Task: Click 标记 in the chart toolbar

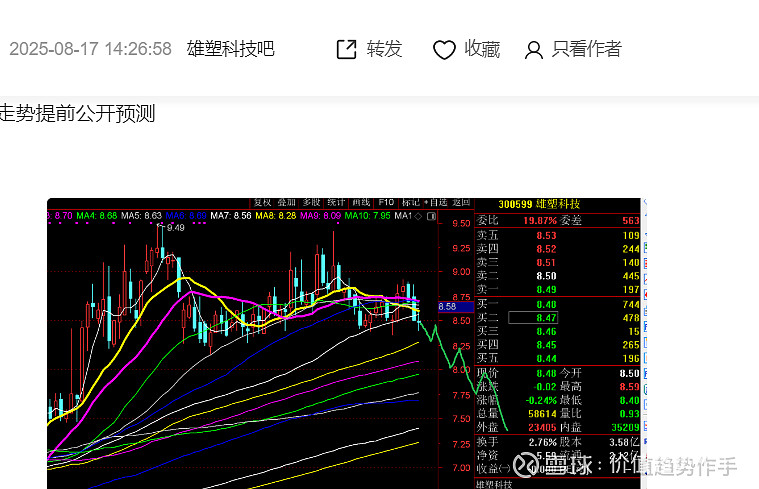Action: pyautogui.click(x=410, y=202)
